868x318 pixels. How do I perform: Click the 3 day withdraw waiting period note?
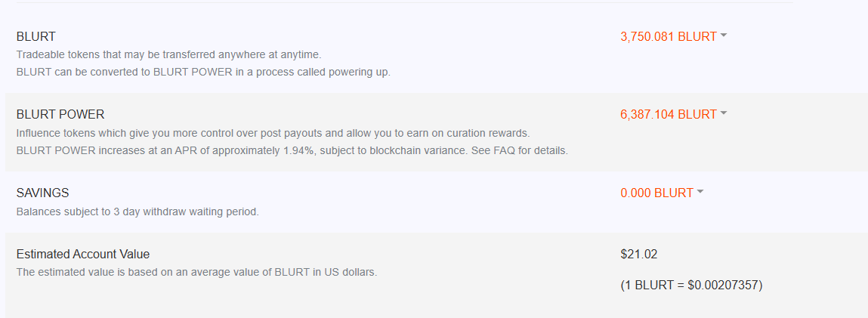point(137,211)
